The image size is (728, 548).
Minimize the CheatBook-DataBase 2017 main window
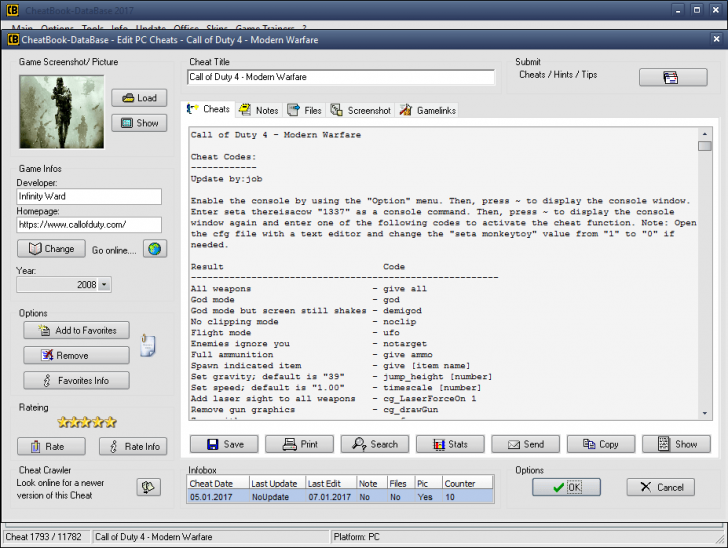tap(678, 10)
